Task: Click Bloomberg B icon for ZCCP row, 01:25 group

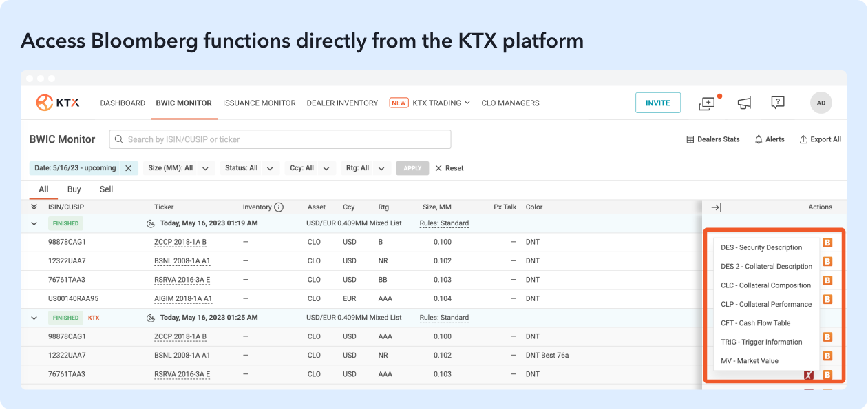Action: 828,337
